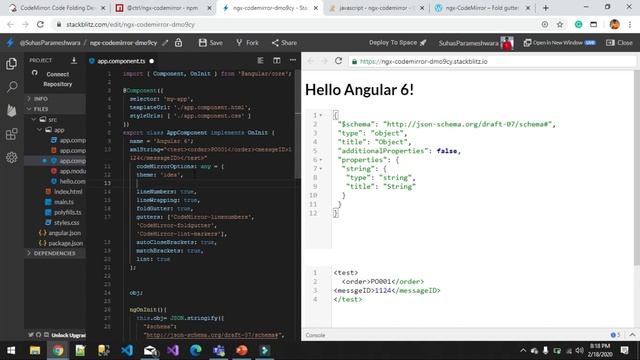Share the project
This screenshot has height=360, width=640.
pyautogui.click(x=284, y=42)
